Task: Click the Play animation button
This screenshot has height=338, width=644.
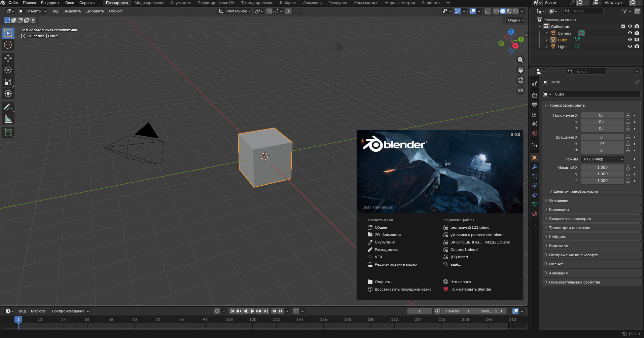Action: pyautogui.click(x=252, y=311)
